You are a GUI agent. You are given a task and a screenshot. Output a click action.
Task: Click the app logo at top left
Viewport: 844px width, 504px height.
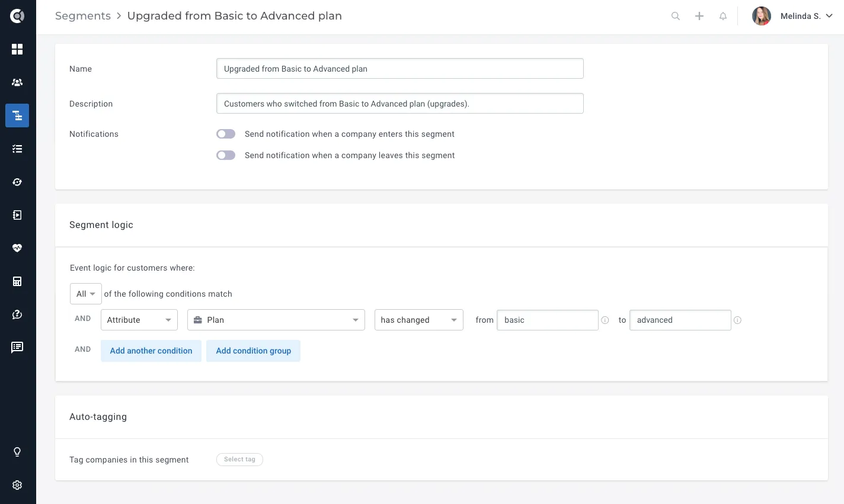(x=17, y=16)
